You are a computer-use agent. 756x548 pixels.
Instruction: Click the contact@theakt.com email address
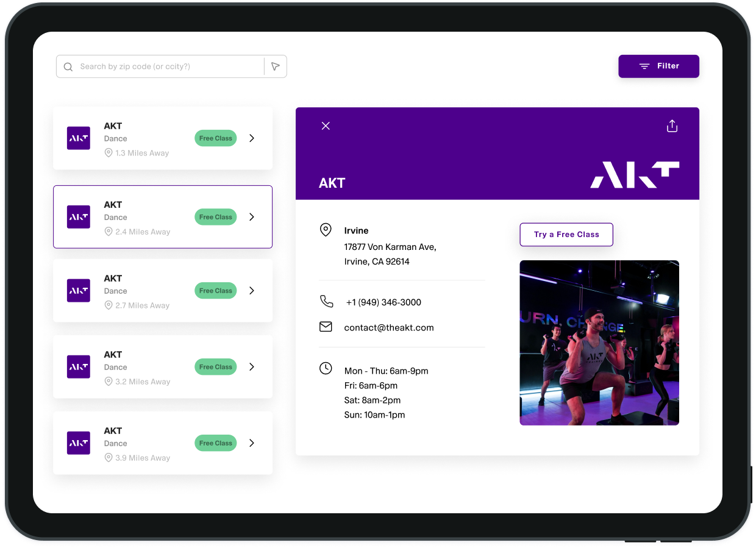pyautogui.click(x=389, y=328)
